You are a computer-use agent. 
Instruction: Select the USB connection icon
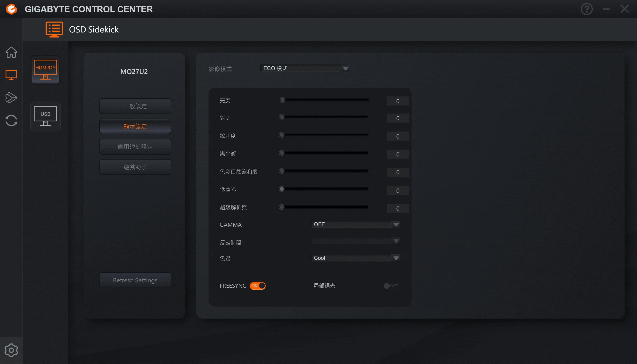click(x=45, y=116)
